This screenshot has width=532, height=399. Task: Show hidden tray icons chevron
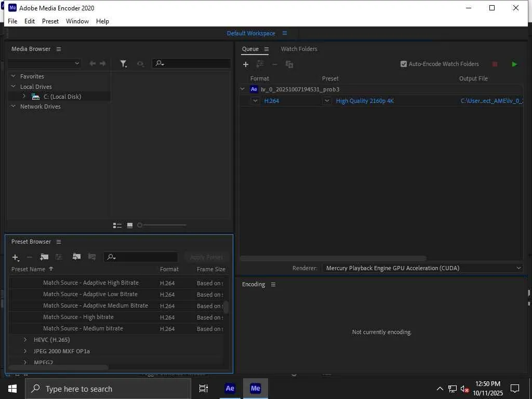pyautogui.click(x=440, y=389)
